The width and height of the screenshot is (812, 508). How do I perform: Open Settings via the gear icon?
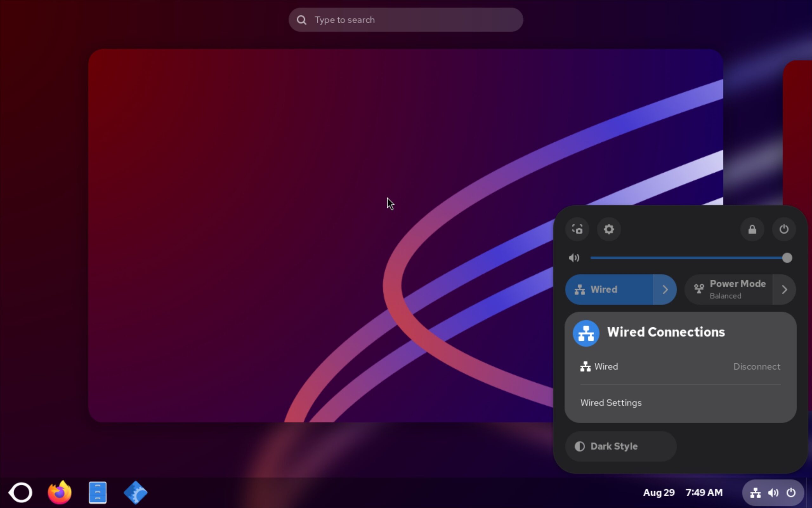click(609, 229)
